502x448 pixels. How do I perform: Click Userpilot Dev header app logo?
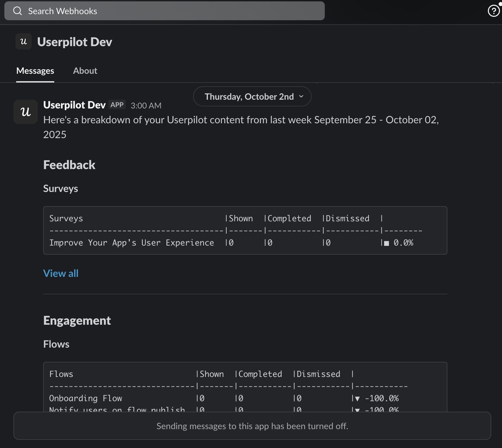(24, 41)
